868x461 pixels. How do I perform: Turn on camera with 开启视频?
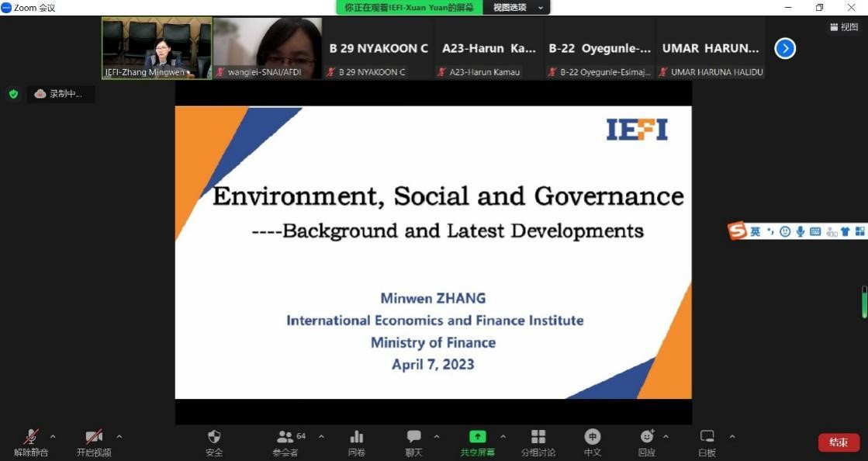94,438
